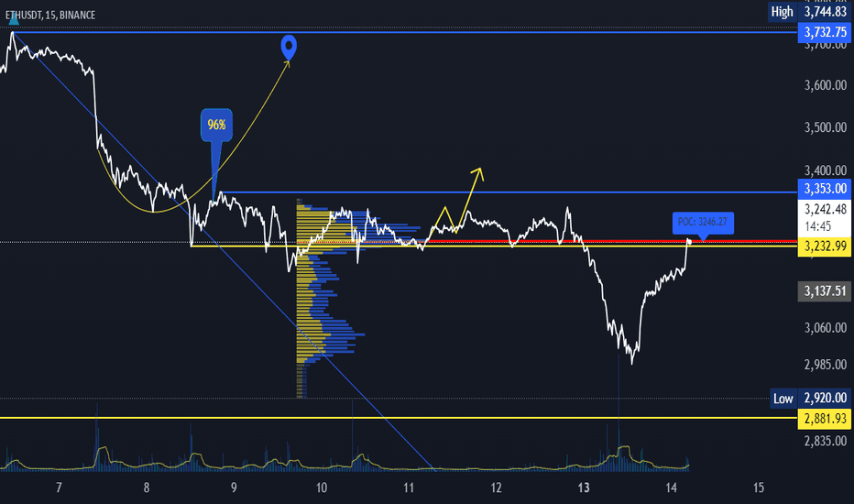The width and height of the screenshot is (854, 504).
Task: Click the 2,920.00 low price value
Action: (825, 399)
